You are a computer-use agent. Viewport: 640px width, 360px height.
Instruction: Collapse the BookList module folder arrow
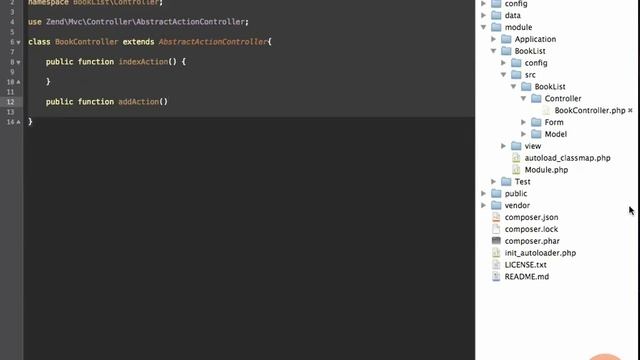493,51
